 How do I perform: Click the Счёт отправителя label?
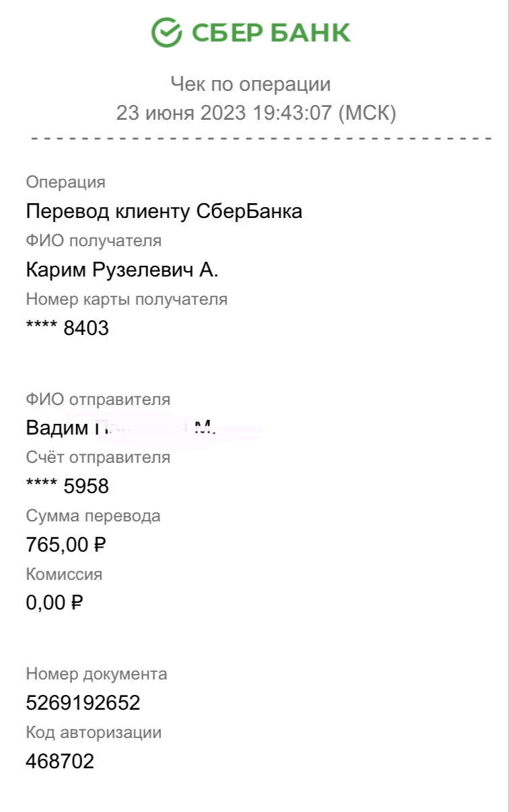[x=98, y=457]
